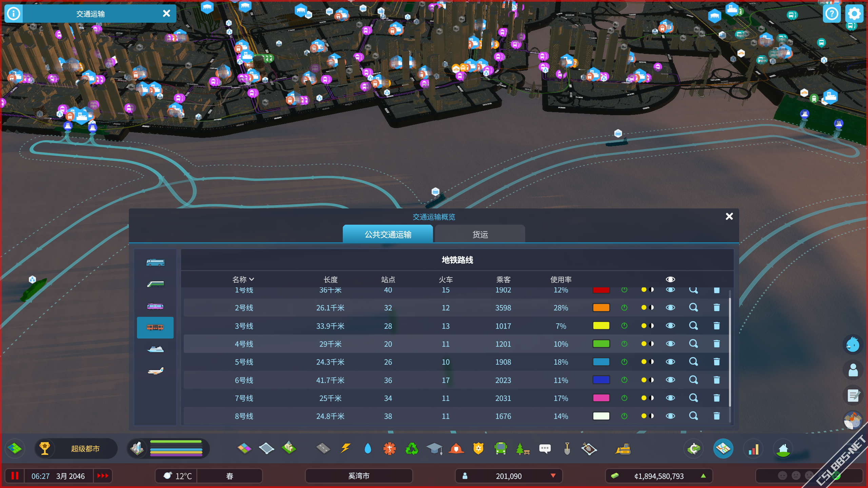Viewport: 868px width, 488px height.
Task: Open the Education build menu
Action: click(x=434, y=449)
